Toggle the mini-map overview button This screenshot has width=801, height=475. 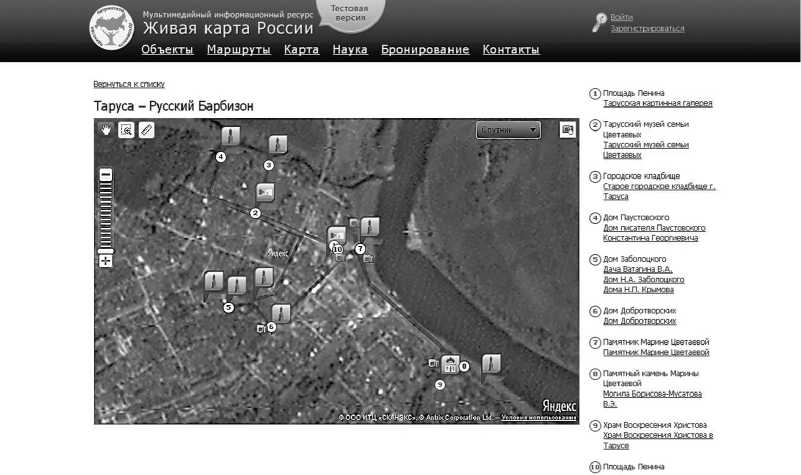568,130
